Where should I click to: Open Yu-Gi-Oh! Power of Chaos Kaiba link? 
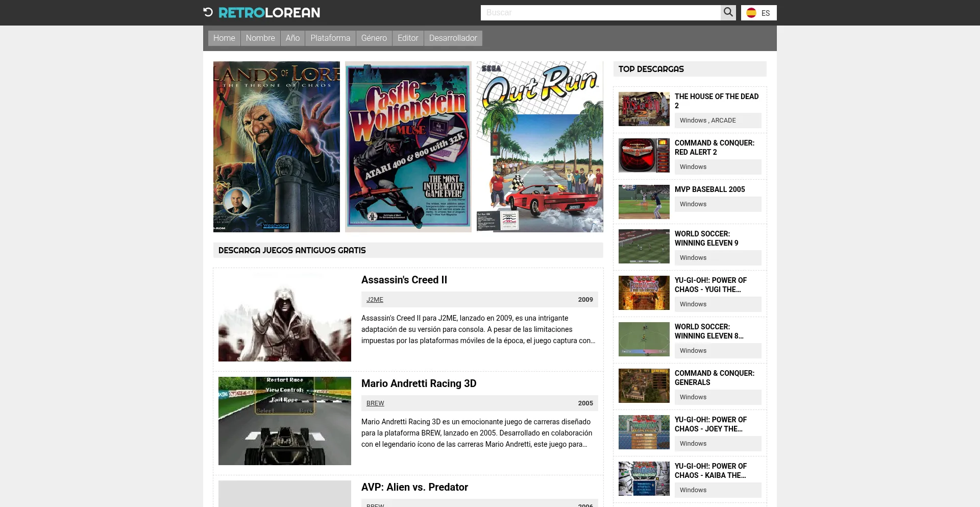[x=710, y=471]
